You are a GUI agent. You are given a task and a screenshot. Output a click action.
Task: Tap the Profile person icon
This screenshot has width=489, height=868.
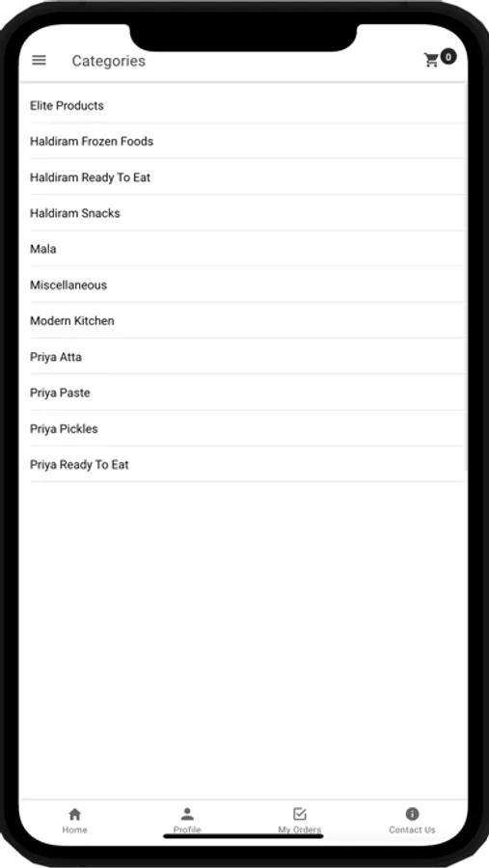[187, 814]
